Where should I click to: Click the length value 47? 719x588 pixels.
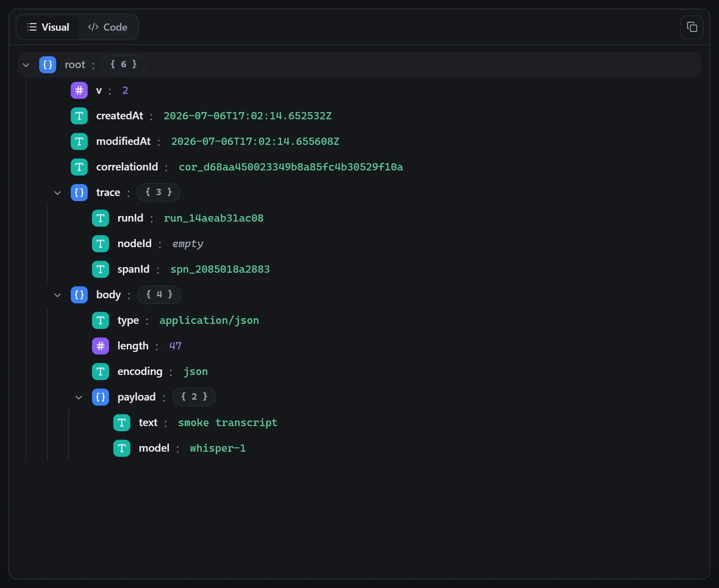[175, 346]
